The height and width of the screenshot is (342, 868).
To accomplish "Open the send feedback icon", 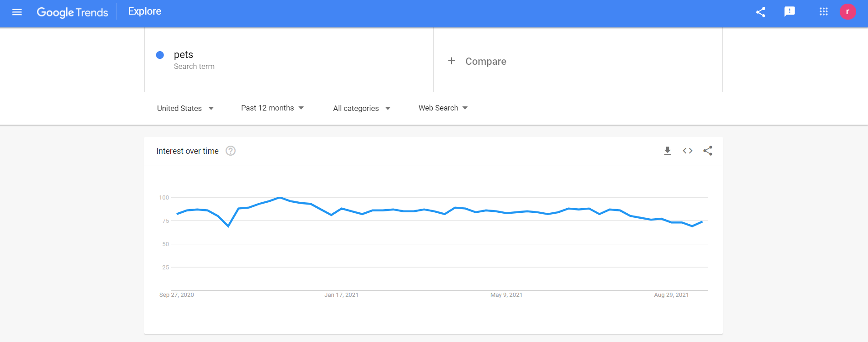I will click(789, 12).
